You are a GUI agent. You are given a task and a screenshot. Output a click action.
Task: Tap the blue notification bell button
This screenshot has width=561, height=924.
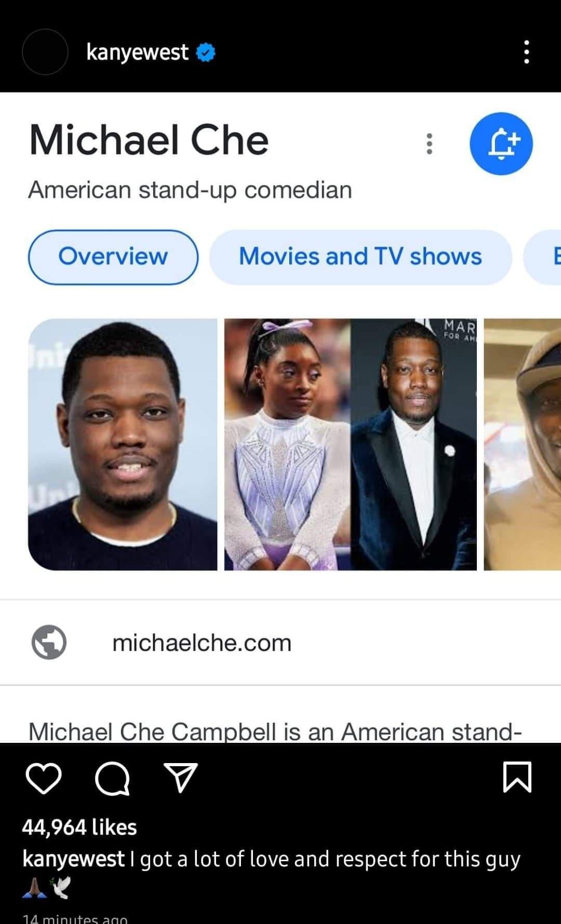501,144
